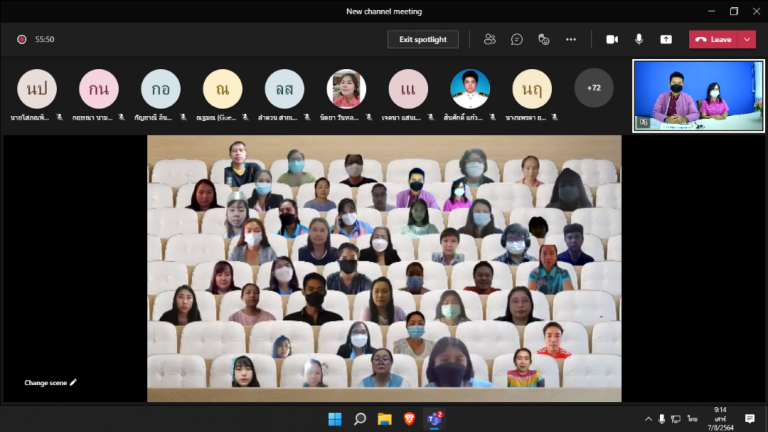768x432 pixels.
Task: Toggle the camera on or off
Action: (612, 39)
